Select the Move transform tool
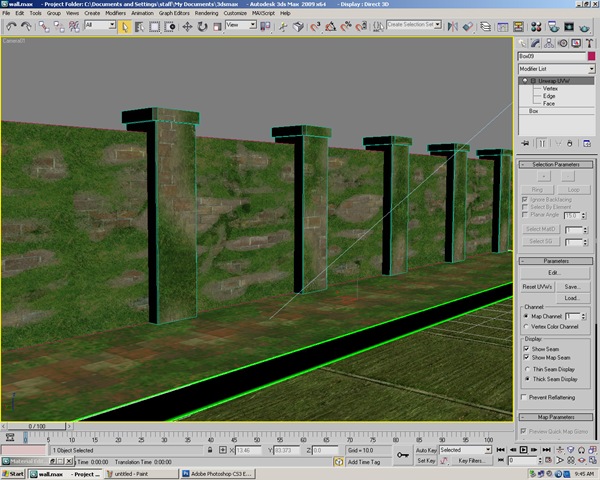Image resolution: width=600 pixels, height=480 pixels. pos(189,25)
